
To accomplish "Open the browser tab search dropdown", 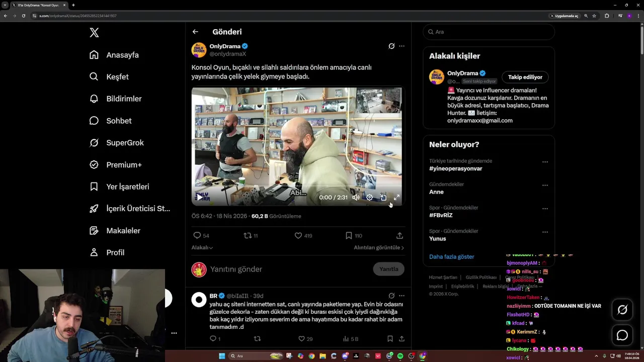I will pos(5,5).
